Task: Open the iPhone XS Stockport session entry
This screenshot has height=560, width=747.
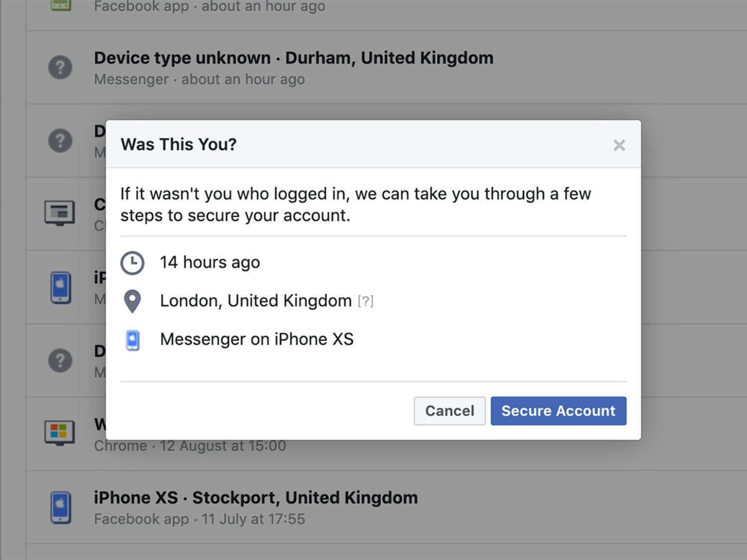Action: pos(255,498)
